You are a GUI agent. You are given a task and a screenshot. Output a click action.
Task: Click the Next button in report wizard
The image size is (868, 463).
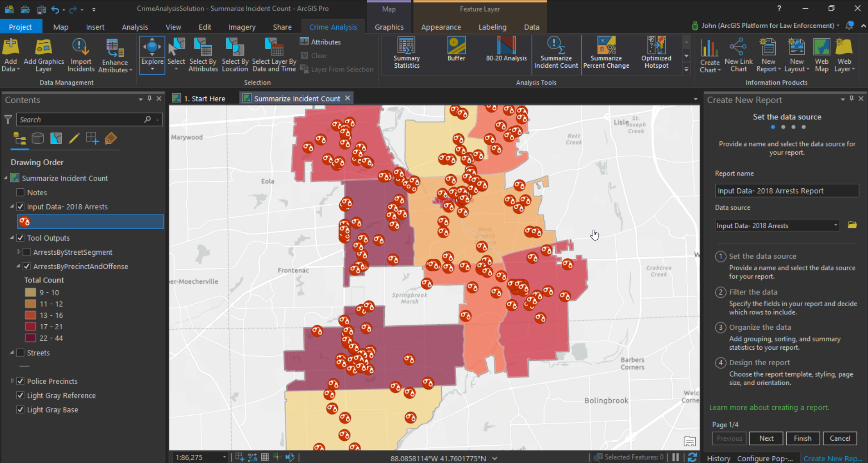point(766,438)
